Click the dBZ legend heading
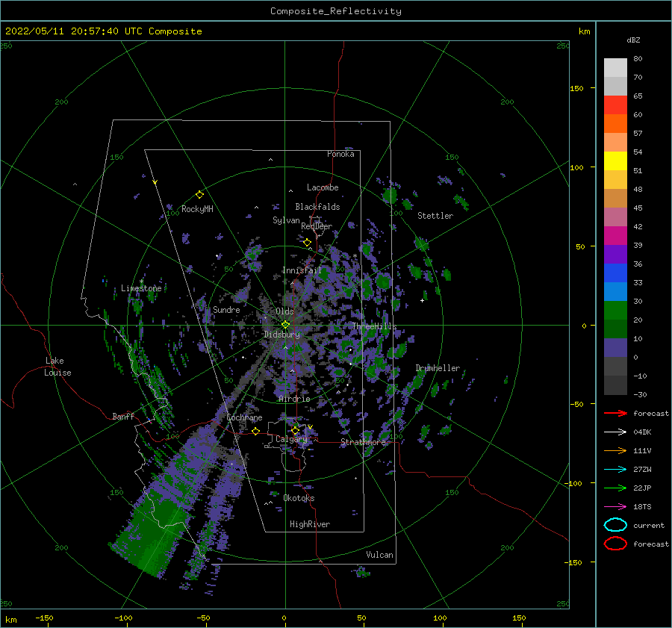The width and height of the screenshot is (672, 628). [x=633, y=40]
